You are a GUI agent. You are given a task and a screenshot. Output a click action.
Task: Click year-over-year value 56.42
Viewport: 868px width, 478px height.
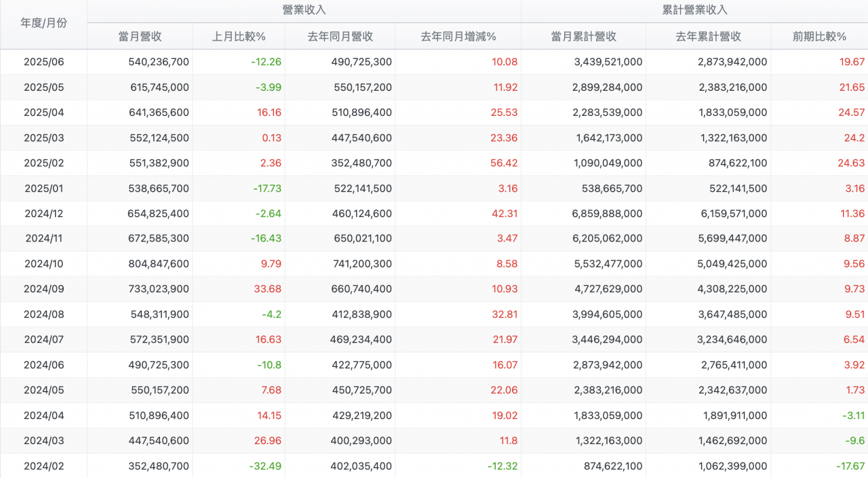(x=505, y=163)
